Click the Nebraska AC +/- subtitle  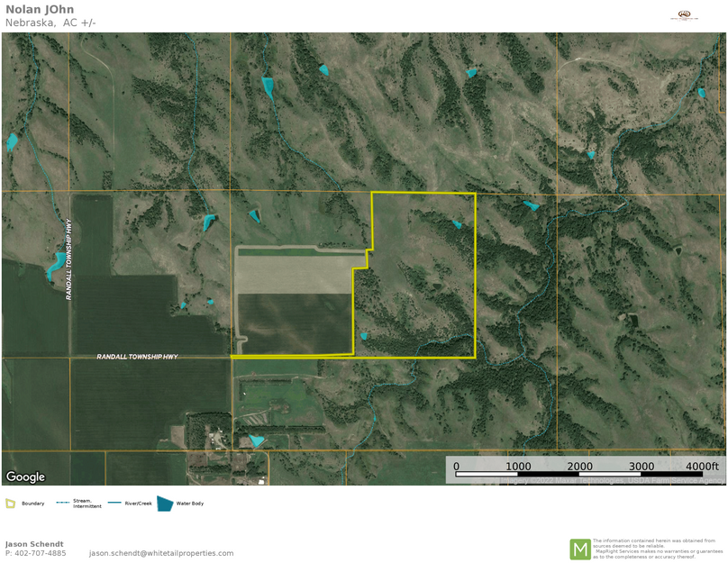(50, 23)
